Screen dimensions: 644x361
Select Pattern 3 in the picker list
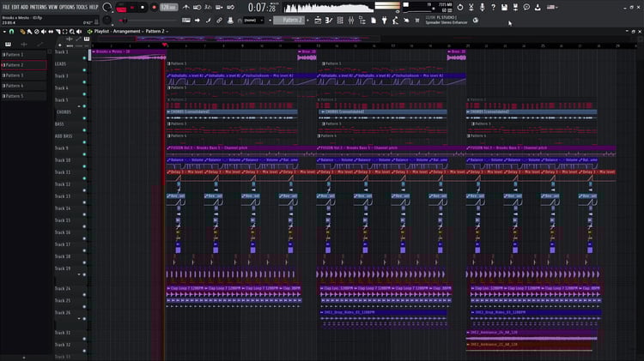[24, 75]
